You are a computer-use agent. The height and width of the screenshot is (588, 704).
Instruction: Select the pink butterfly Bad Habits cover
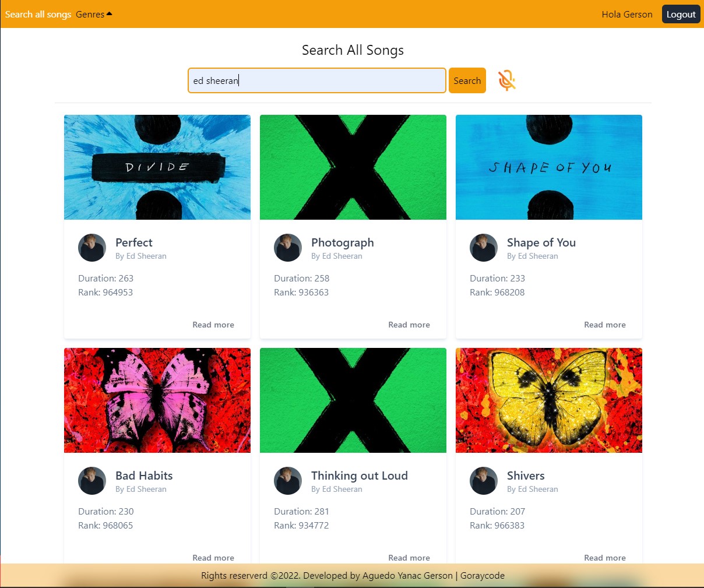(157, 400)
